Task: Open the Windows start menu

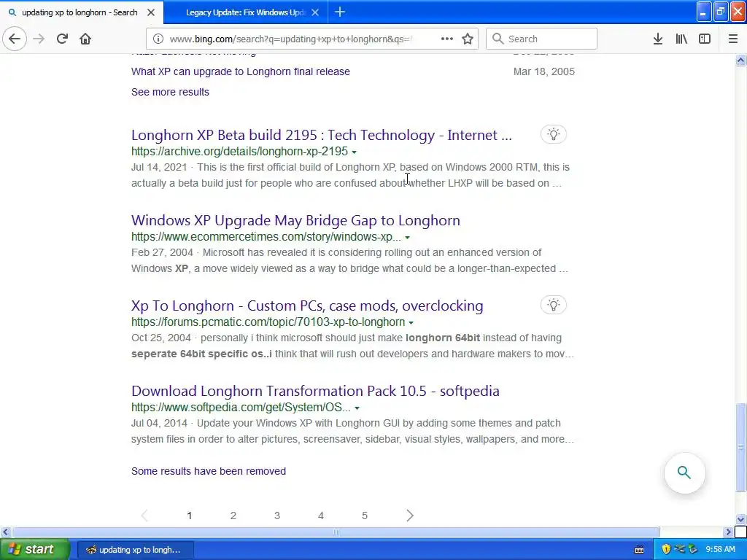Action: click(35, 549)
